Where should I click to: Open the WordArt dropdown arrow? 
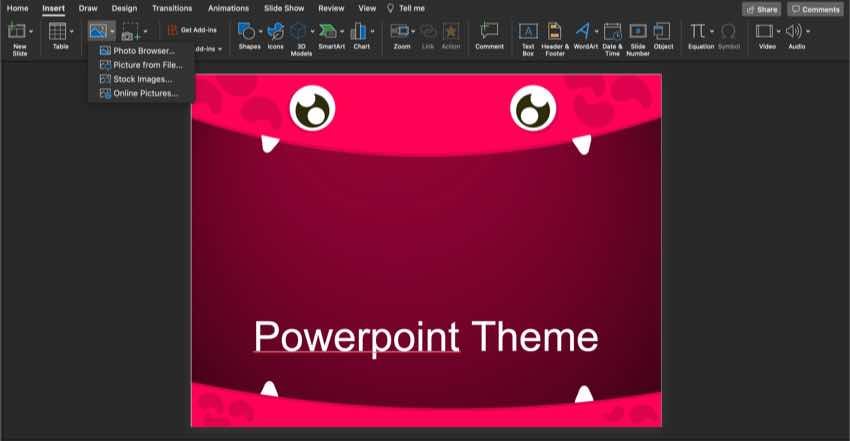597,31
